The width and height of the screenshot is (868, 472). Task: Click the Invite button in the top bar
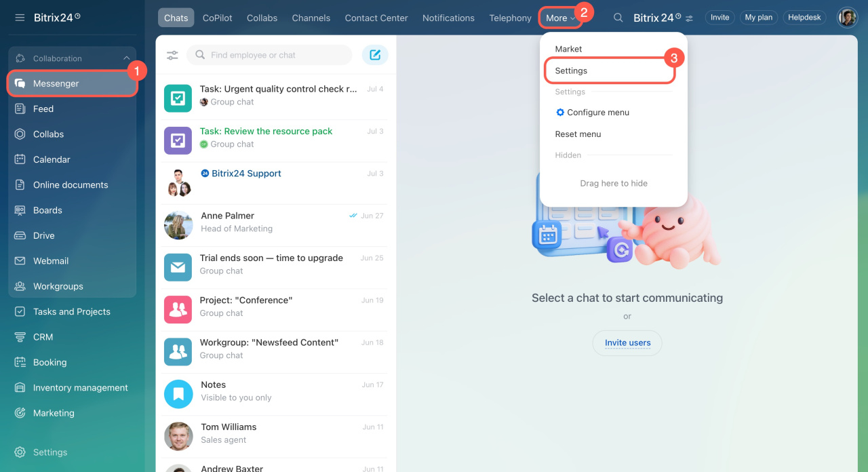pos(720,18)
